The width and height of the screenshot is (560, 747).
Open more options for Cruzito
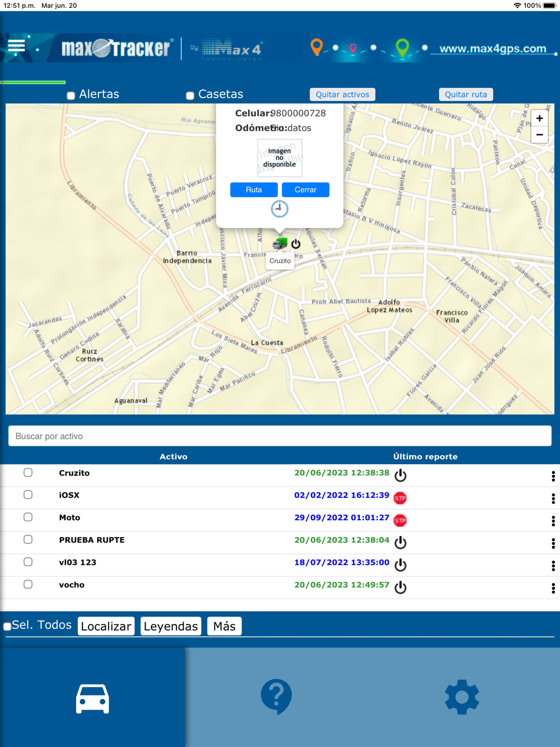coord(553,476)
